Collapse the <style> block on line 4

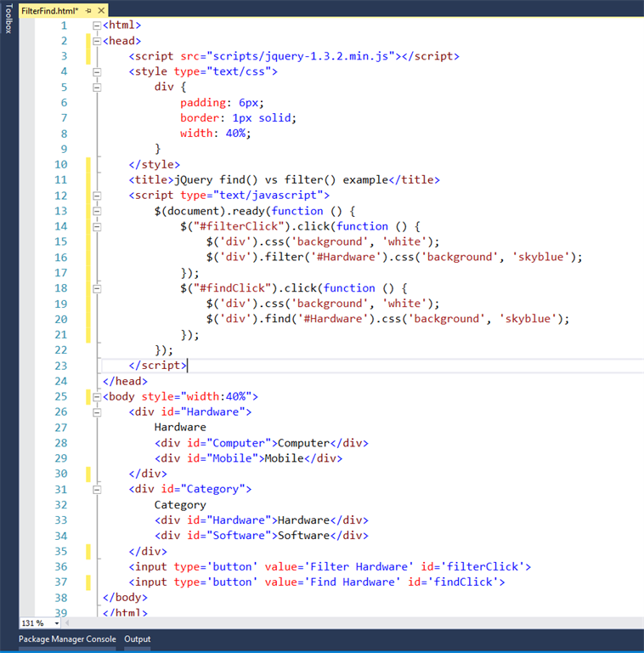[97, 72]
